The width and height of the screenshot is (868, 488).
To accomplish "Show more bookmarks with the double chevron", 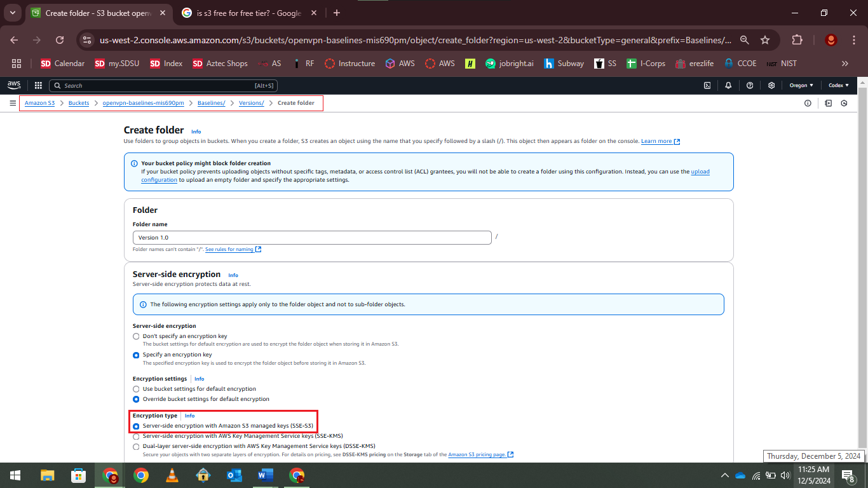I will pyautogui.click(x=845, y=64).
